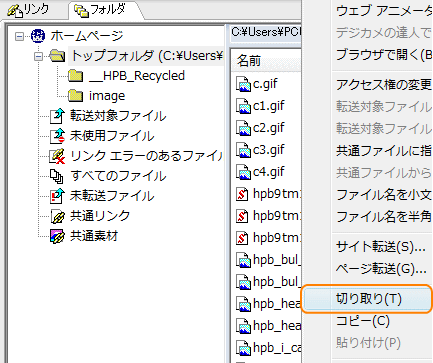
Task: Open 転送対象ファイル list
Action: point(118,116)
